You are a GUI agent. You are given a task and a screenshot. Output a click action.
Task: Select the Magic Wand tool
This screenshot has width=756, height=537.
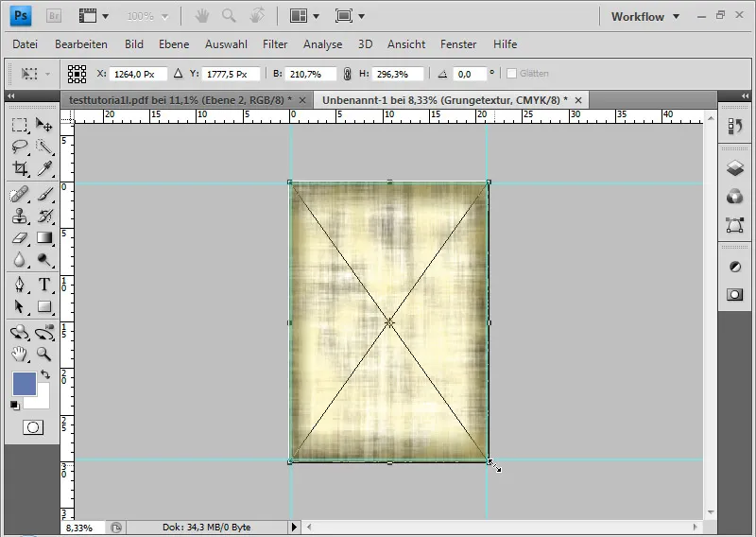click(x=44, y=147)
